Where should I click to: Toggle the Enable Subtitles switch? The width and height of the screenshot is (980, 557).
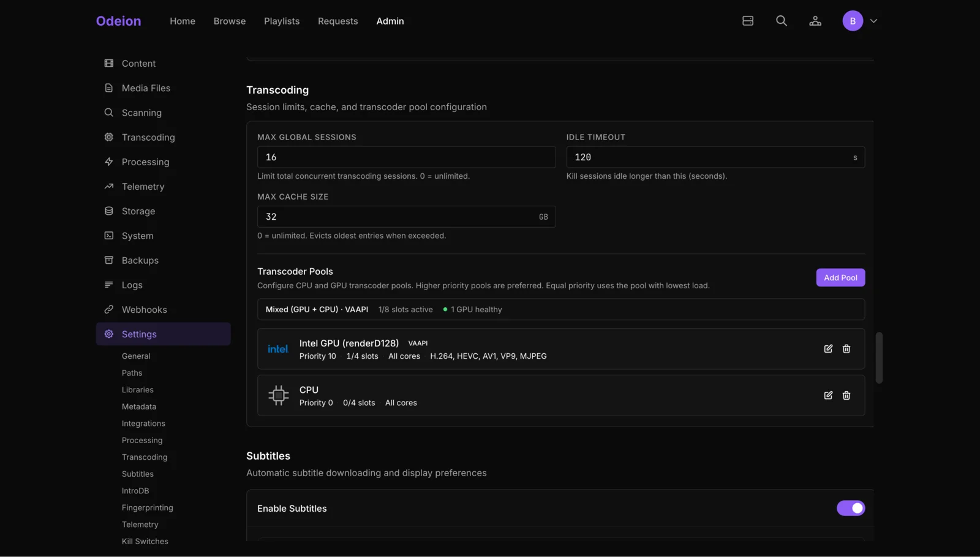pyautogui.click(x=851, y=508)
